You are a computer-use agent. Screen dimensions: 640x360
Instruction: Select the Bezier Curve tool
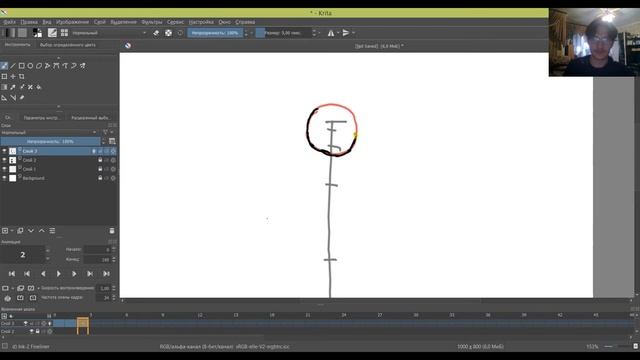coord(56,66)
